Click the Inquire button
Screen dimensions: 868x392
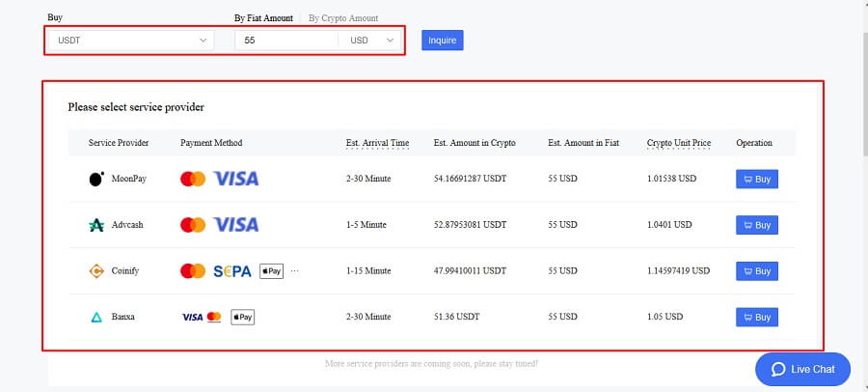[x=443, y=41]
